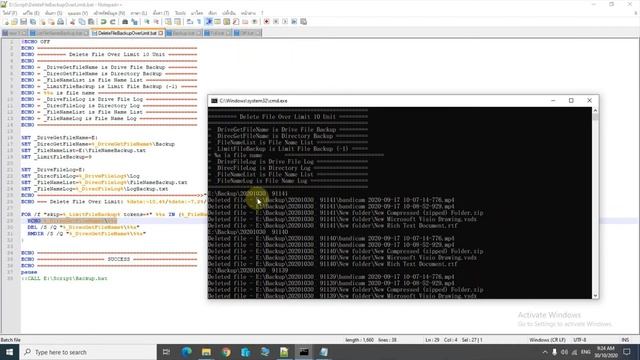640x360 pixels.
Task: Toggle Show All Characters icon
Action: click(x=199, y=22)
